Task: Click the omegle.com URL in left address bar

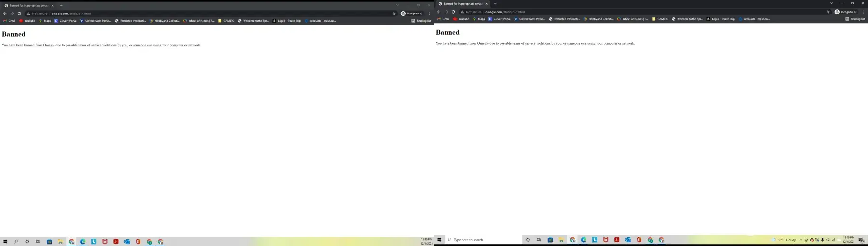Action: [x=71, y=14]
